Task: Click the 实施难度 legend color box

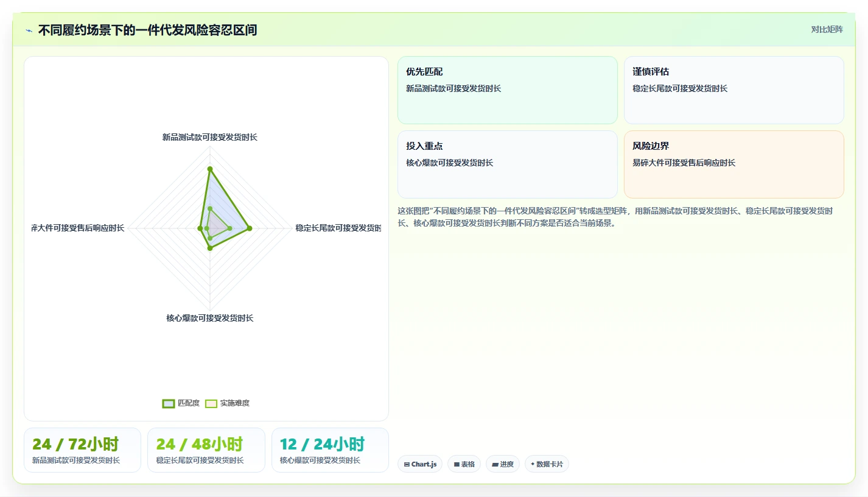Action: tap(211, 403)
